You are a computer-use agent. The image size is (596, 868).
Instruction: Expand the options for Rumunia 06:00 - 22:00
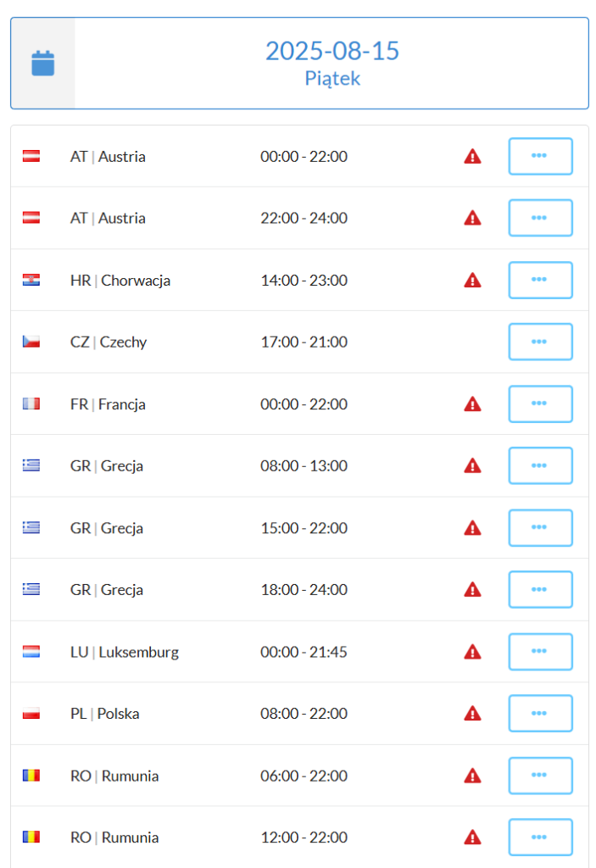click(x=541, y=776)
